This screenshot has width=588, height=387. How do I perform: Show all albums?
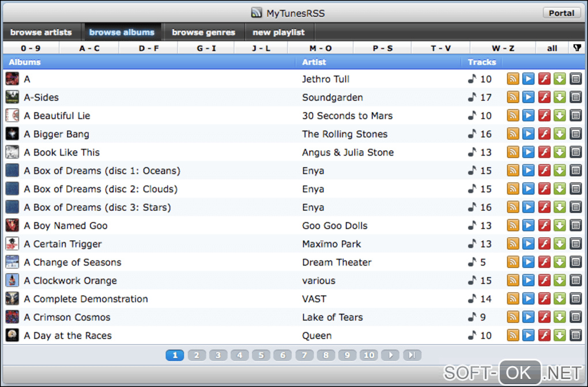coord(552,48)
